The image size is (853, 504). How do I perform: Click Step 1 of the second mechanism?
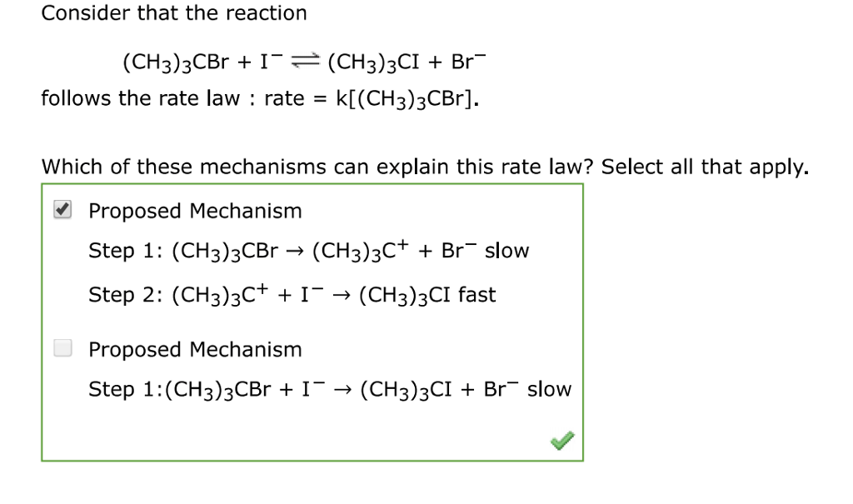tap(329, 388)
